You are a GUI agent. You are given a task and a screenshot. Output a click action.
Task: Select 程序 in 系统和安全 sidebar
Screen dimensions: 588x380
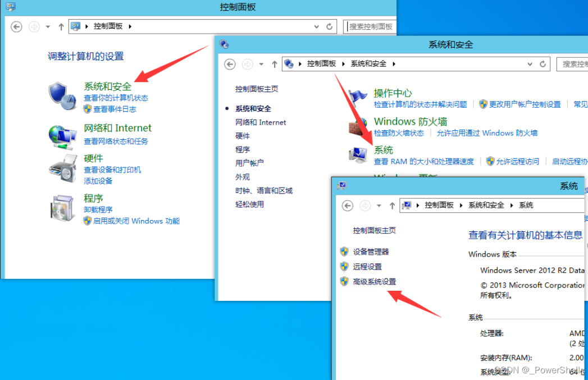tap(242, 149)
